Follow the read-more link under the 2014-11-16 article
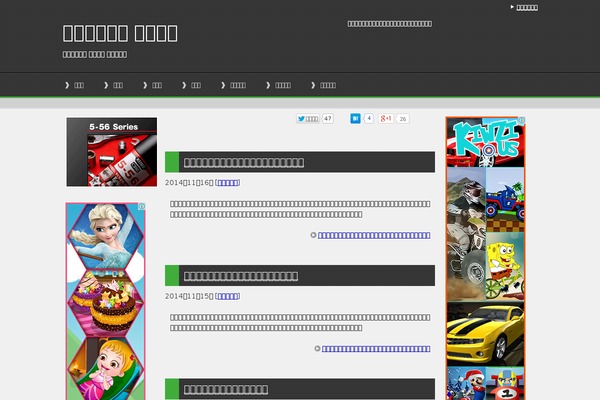The height and width of the screenshot is (400, 600). point(374,235)
